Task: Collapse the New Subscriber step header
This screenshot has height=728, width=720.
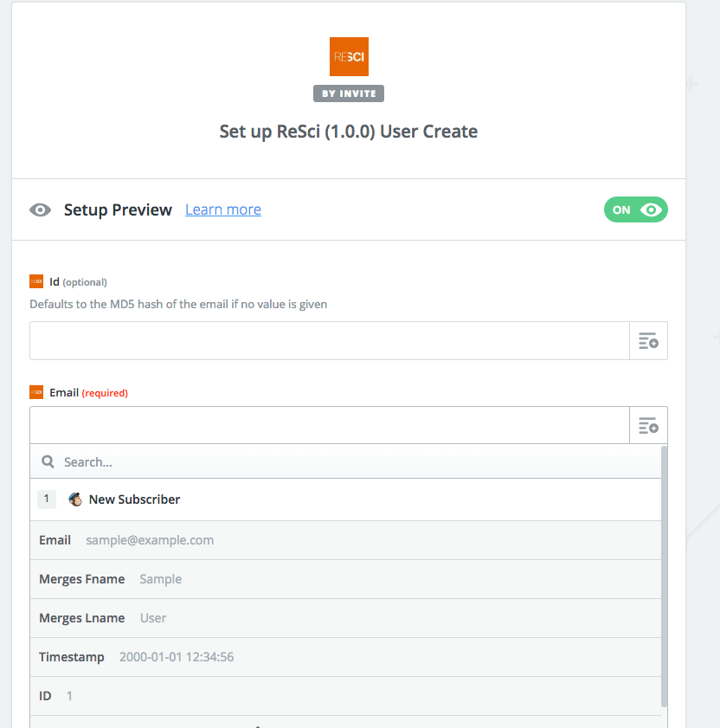Action: tap(345, 499)
